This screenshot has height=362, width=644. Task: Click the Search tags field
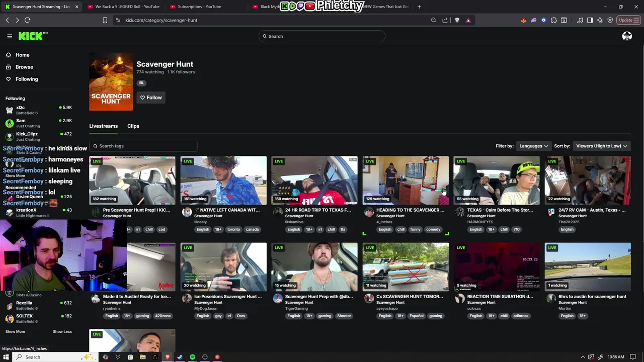click(143, 146)
